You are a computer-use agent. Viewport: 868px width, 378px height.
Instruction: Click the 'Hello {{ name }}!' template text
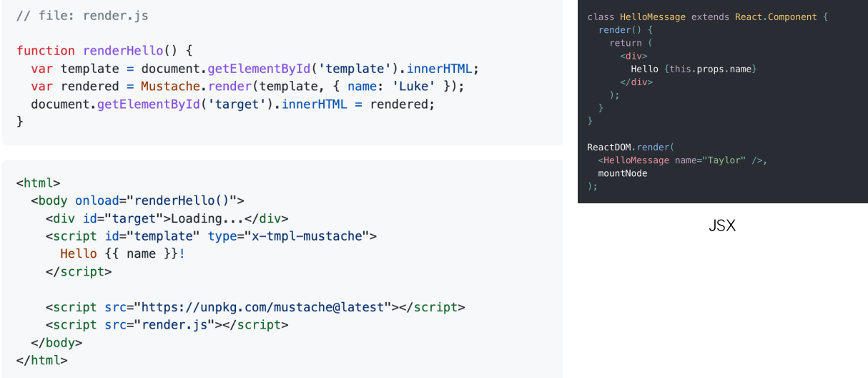pyautogui.click(x=122, y=254)
